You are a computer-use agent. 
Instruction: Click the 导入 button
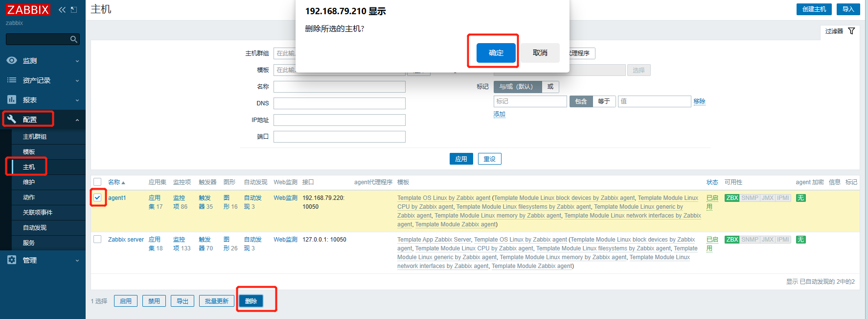(x=848, y=9)
